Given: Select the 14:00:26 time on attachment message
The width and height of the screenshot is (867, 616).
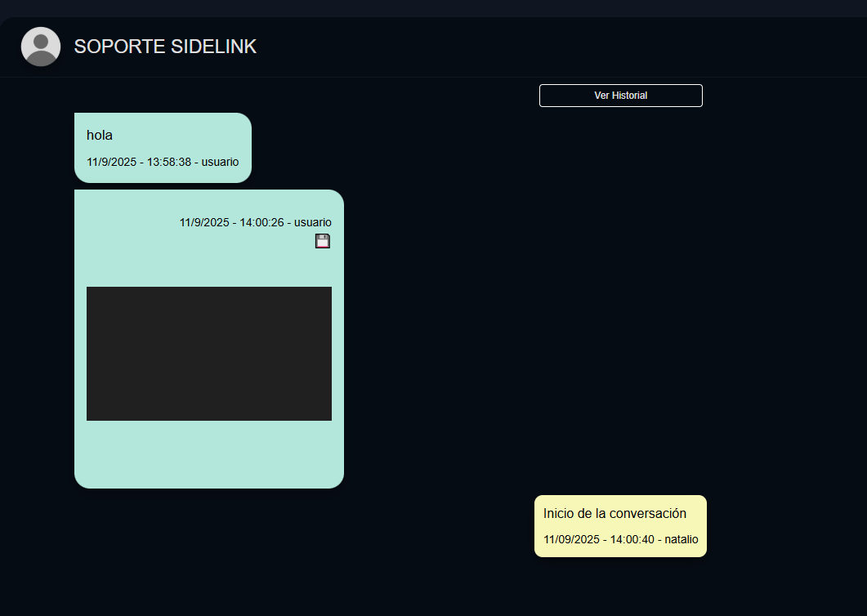Looking at the screenshot, I should 261,222.
